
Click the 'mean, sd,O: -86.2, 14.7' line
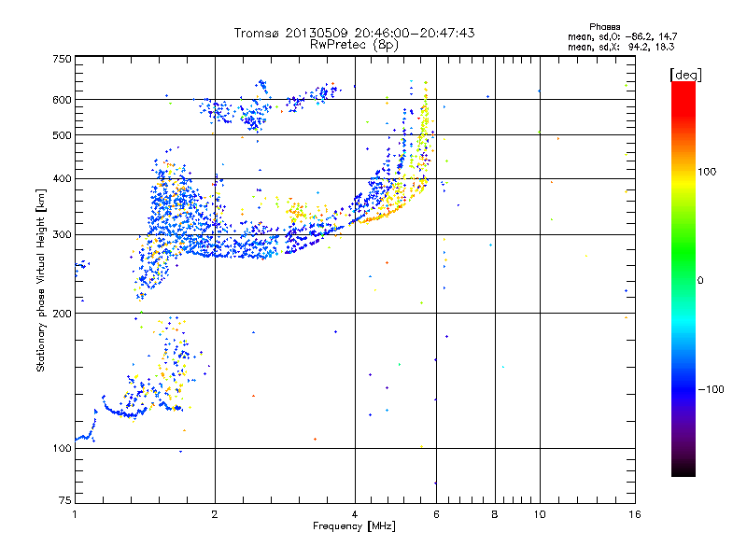tap(622, 36)
